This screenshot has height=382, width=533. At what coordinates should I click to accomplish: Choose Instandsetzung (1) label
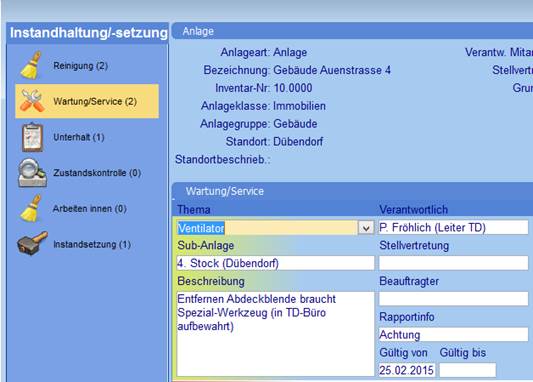(92, 244)
